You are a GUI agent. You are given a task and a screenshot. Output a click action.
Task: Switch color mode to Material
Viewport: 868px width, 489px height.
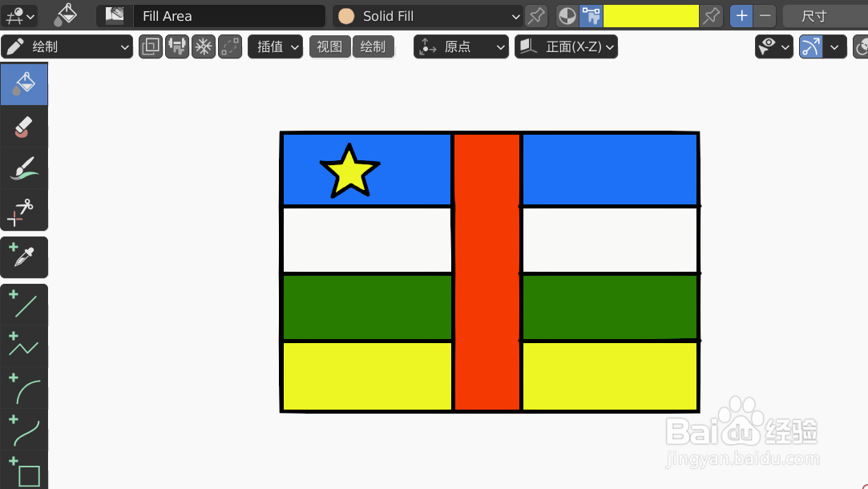point(567,16)
